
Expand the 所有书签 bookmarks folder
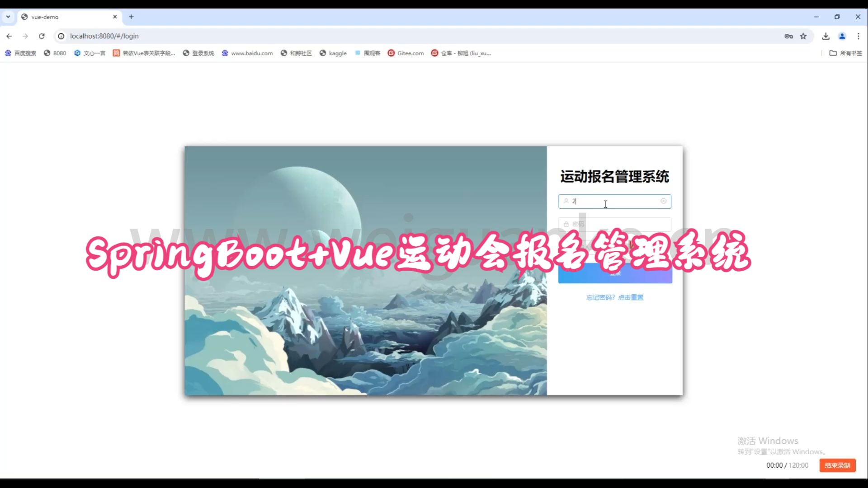pyautogui.click(x=846, y=53)
